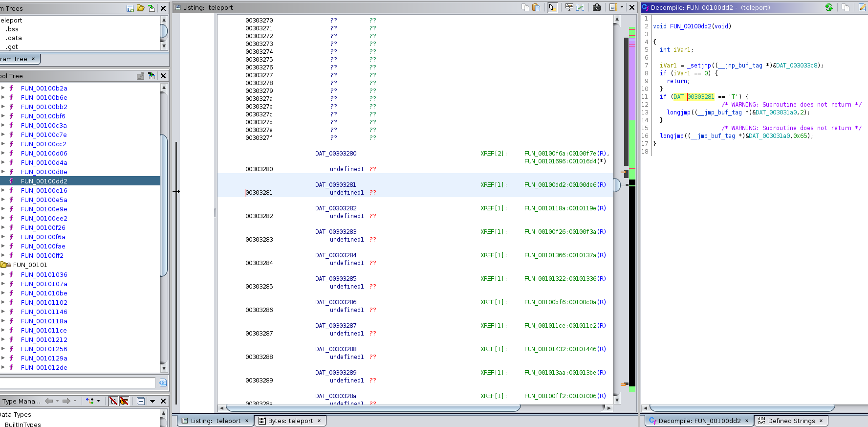Open the listing field editor dropdown arrow
Image resolution: width=868 pixels, height=427 pixels.
point(622,7)
